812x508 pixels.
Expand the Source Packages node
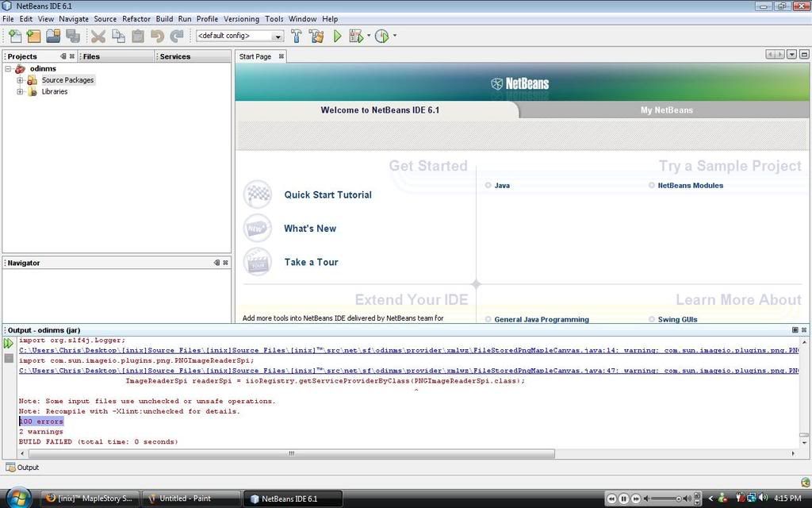click(x=19, y=79)
